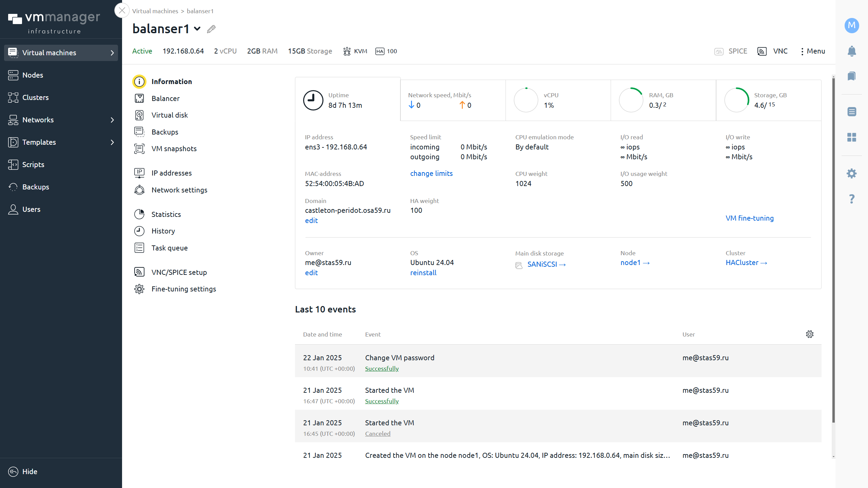The height and width of the screenshot is (488, 868).
Task: Open the three-dot Menu
Action: (x=812, y=51)
